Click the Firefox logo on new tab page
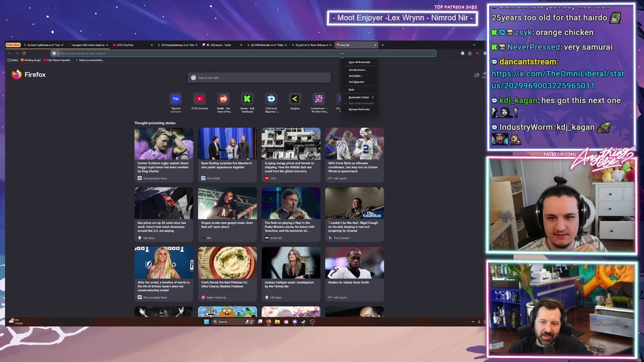 (17, 74)
